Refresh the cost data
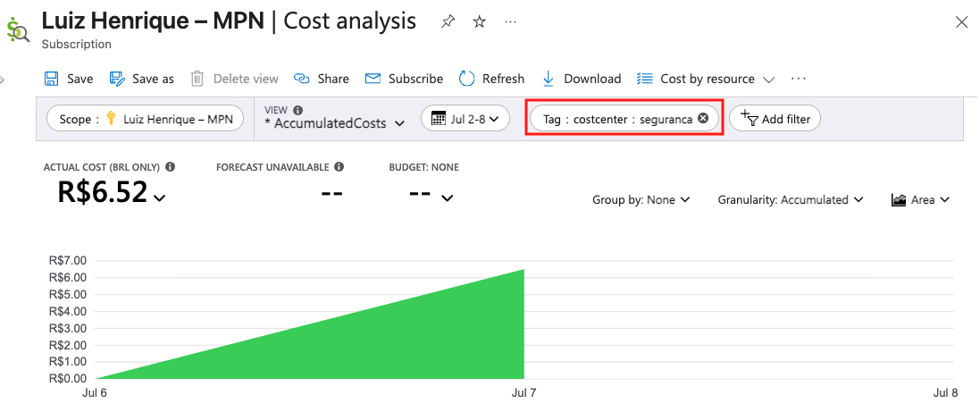Image resolution: width=980 pixels, height=412 pixels. [x=491, y=79]
